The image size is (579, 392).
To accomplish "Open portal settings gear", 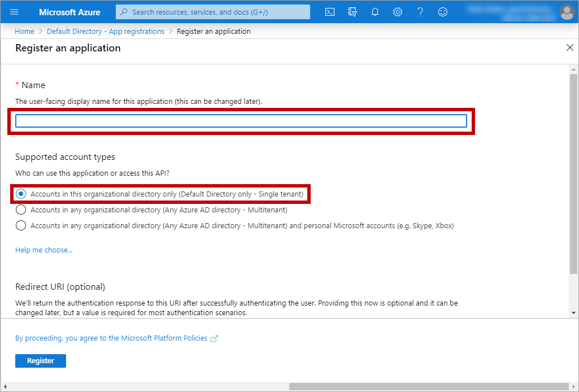I will [x=397, y=12].
